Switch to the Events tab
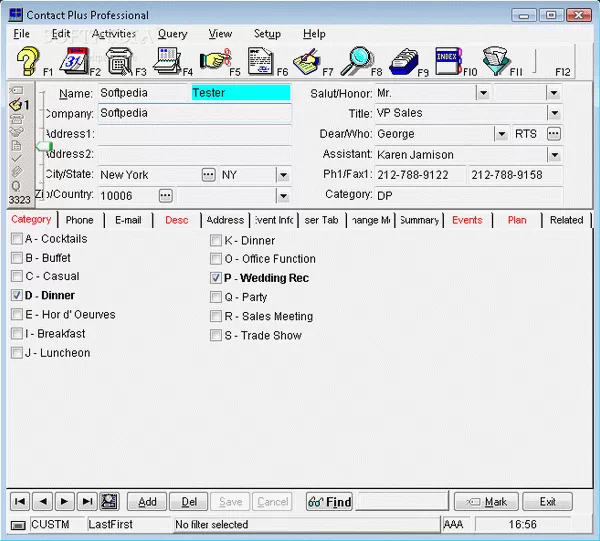 point(467,220)
